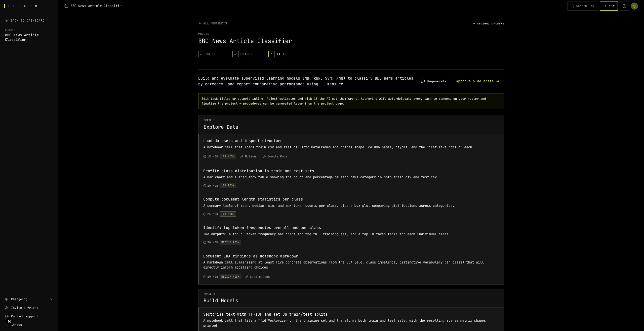This screenshot has width=644, height=331.
Task: Click the clock icon on 15 MIN task
Action: click(x=205, y=156)
